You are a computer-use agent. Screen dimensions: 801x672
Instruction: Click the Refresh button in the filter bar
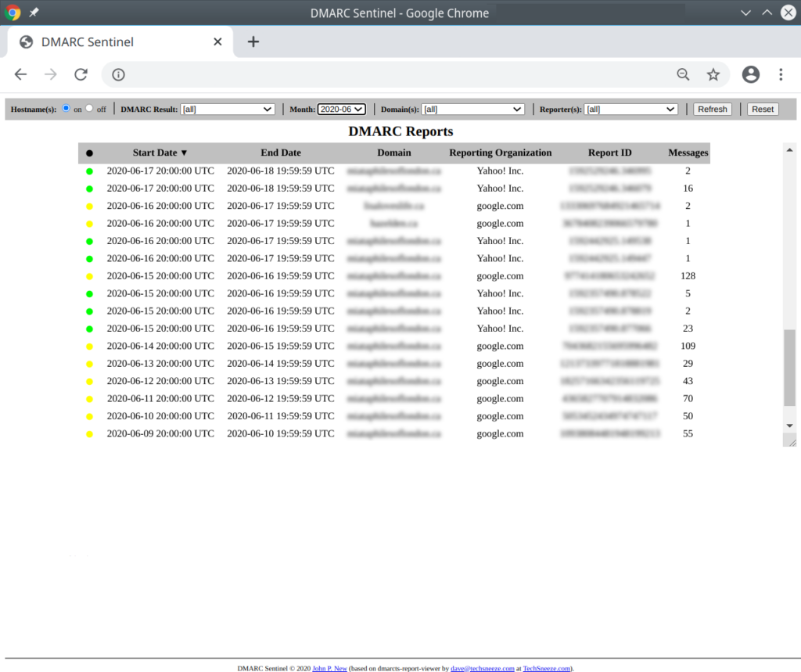(712, 109)
